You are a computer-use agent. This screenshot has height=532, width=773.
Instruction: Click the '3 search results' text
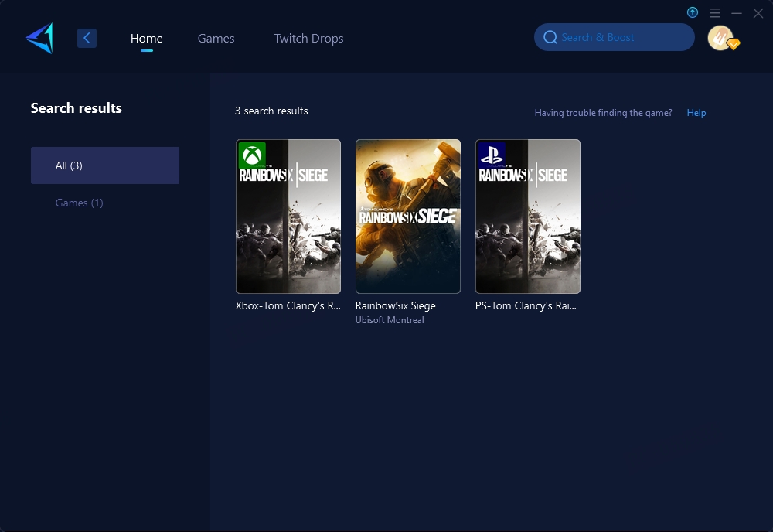tap(271, 111)
